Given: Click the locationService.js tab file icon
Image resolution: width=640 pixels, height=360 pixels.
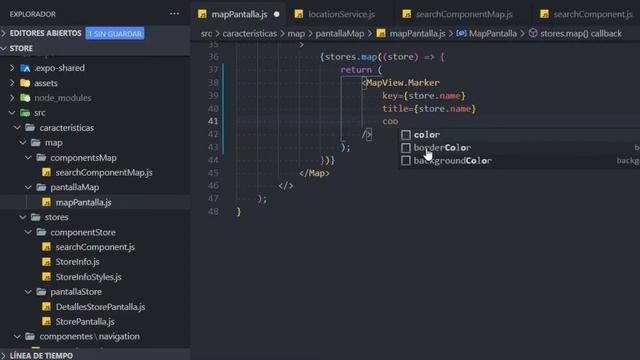Looking at the screenshot, I should pos(299,14).
